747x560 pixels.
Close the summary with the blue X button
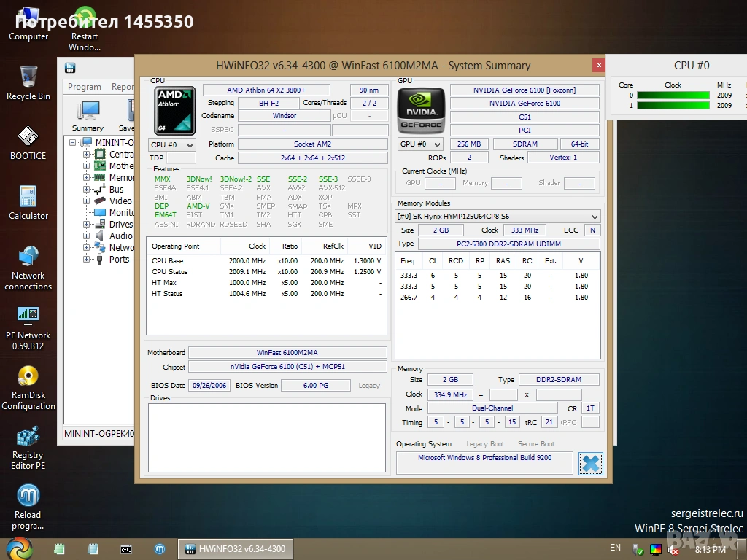590,463
